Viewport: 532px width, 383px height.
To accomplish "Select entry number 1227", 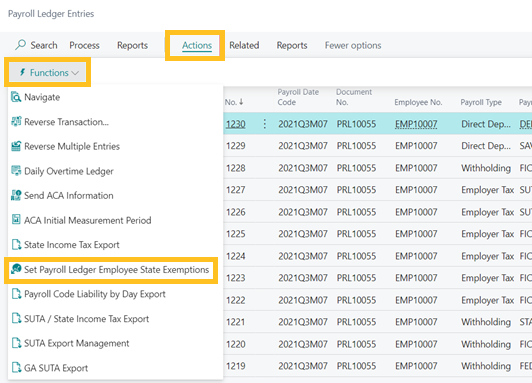I will (235, 190).
